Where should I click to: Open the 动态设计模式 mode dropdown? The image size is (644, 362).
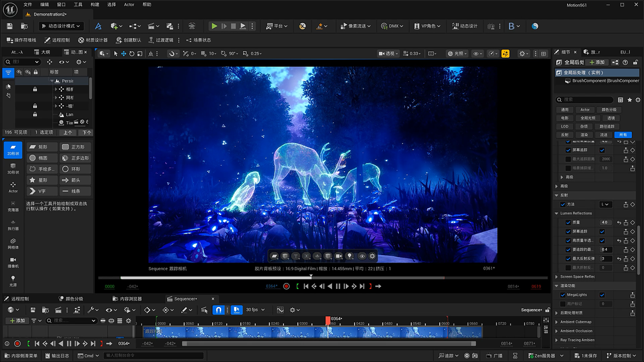(x=61, y=26)
